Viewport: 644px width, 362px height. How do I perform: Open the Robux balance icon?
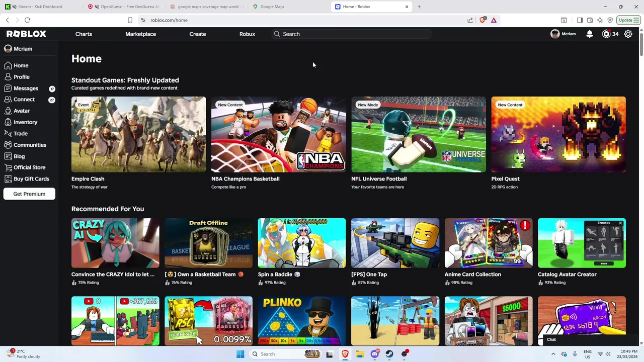tap(606, 34)
